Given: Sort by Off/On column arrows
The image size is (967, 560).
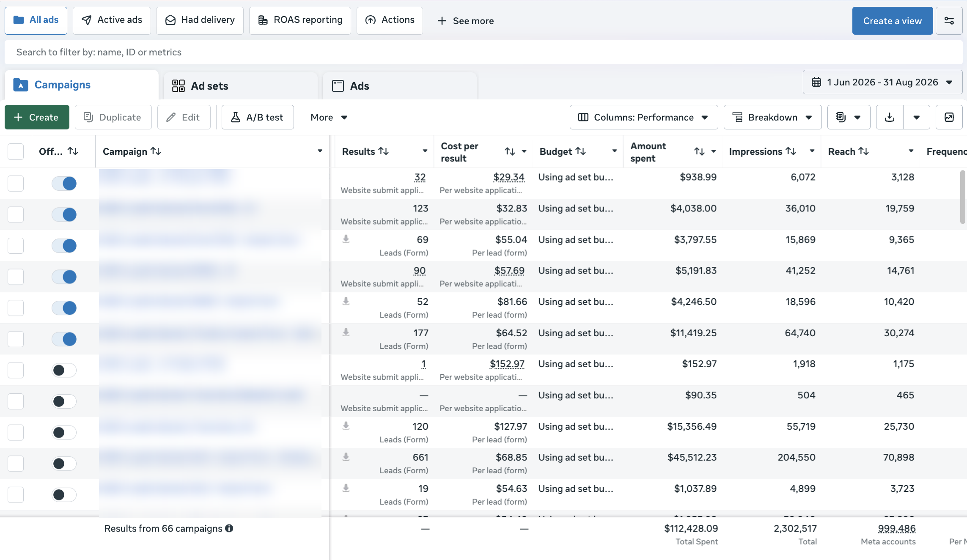Looking at the screenshot, I should (73, 151).
